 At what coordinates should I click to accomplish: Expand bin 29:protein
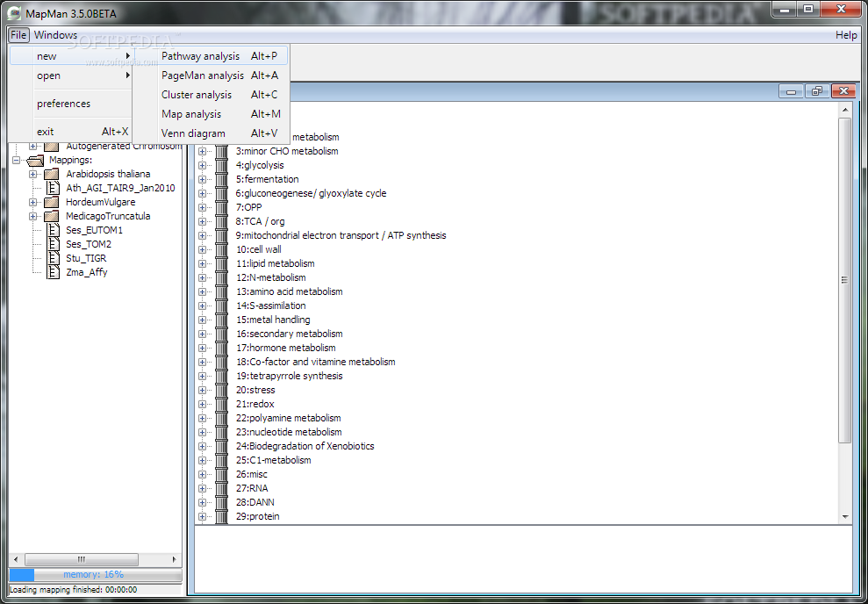202,516
